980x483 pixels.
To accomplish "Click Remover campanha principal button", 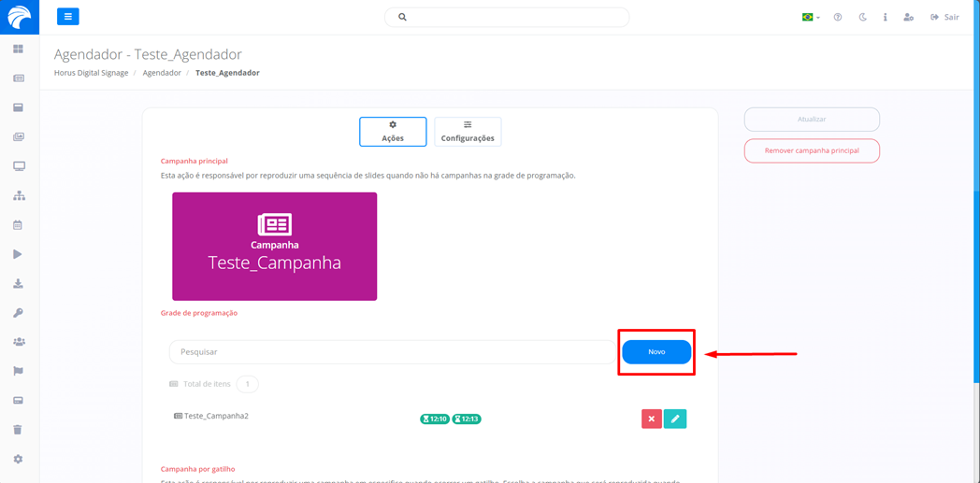I will pyautogui.click(x=812, y=150).
